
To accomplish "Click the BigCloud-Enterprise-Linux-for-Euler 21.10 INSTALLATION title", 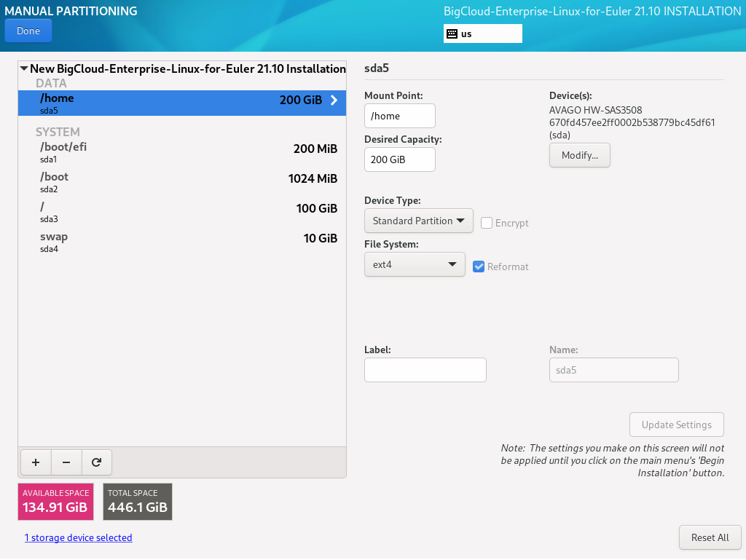I will pyautogui.click(x=592, y=11).
